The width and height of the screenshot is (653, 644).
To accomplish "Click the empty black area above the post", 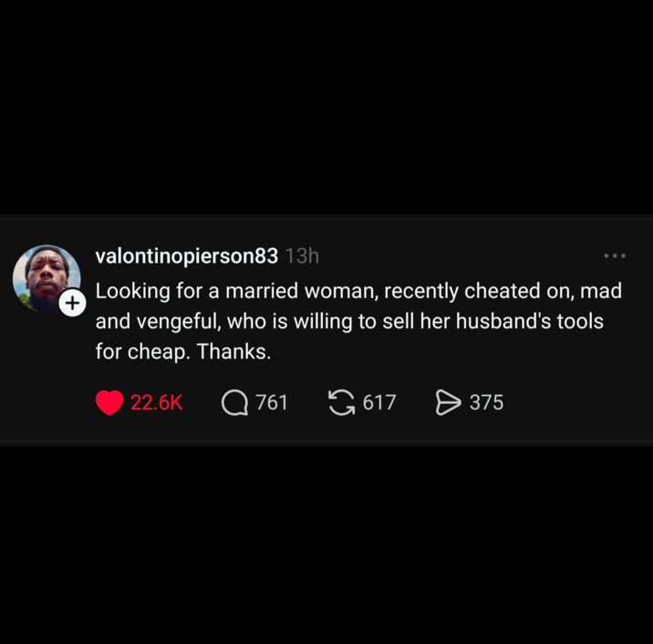I will (326, 108).
